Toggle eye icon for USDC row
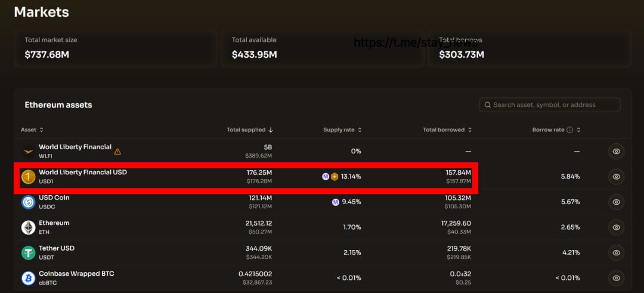 point(616,202)
